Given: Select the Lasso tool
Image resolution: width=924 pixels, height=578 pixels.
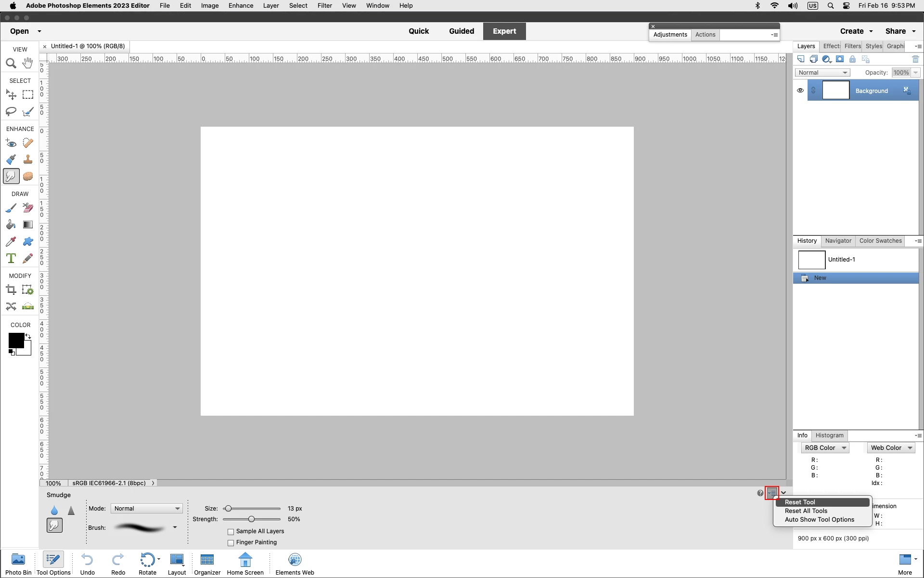Looking at the screenshot, I should pyautogui.click(x=11, y=111).
